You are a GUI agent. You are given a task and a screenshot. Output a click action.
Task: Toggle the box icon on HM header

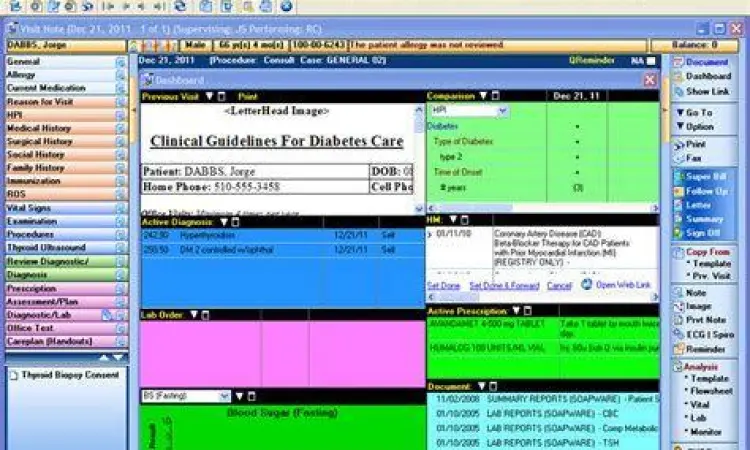tap(464, 220)
